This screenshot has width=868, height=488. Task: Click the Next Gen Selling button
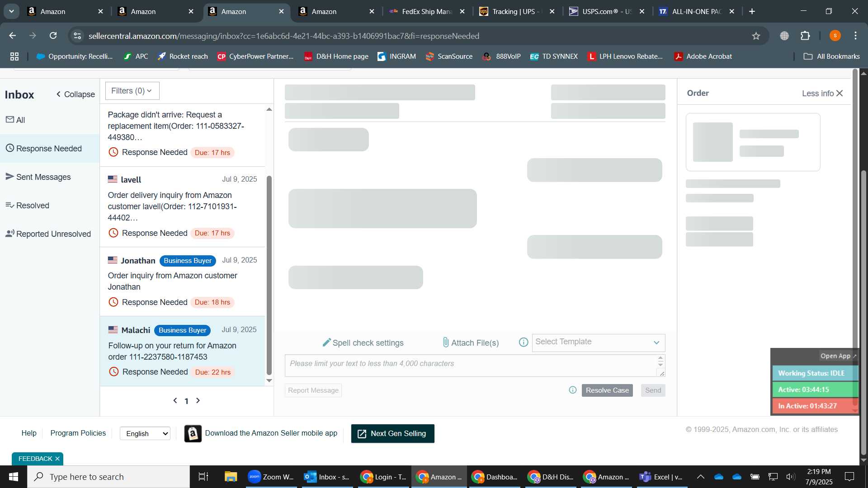(x=392, y=433)
